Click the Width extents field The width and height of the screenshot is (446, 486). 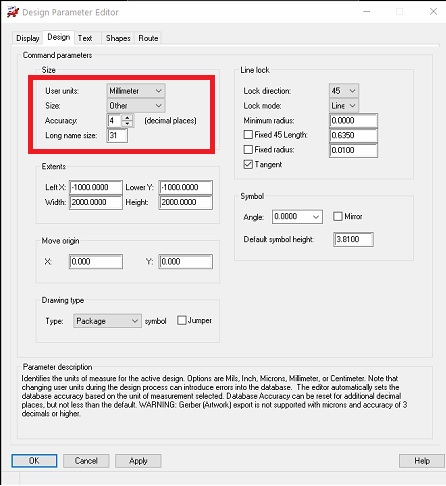pos(96,202)
